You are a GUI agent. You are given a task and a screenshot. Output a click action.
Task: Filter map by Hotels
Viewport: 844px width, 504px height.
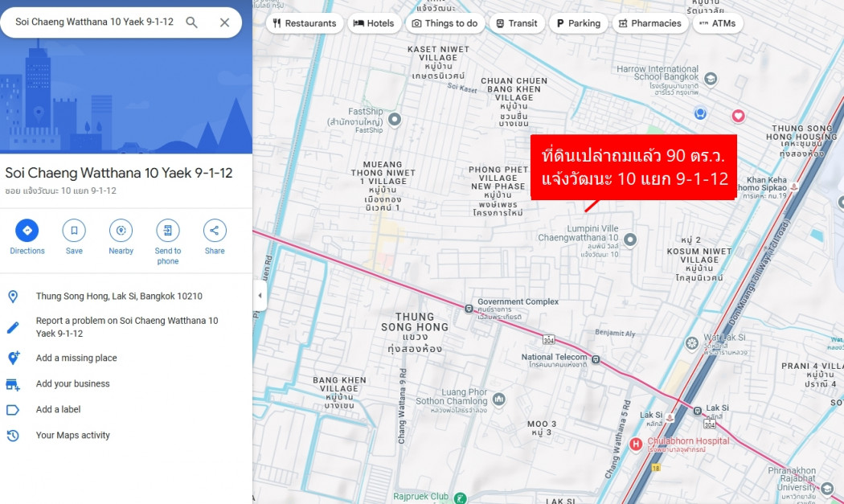(374, 23)
